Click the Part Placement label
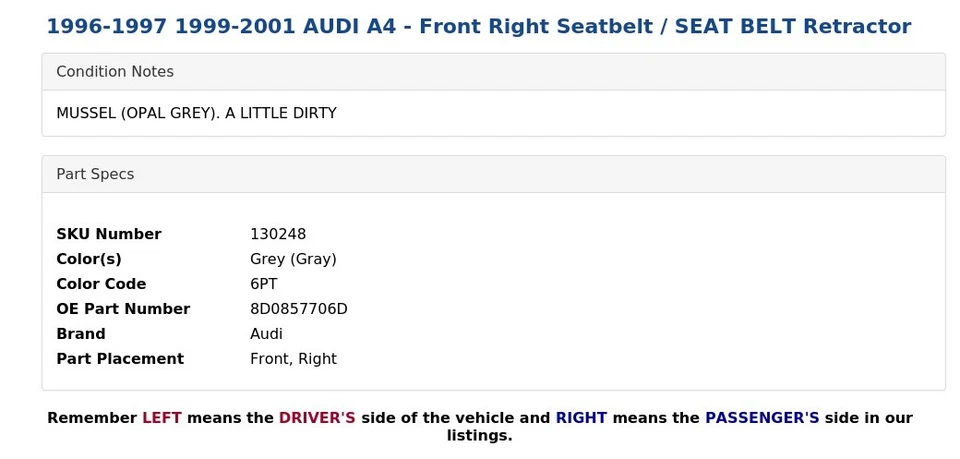The height and width of the screenshot is (459, 960). coord(120,359)
